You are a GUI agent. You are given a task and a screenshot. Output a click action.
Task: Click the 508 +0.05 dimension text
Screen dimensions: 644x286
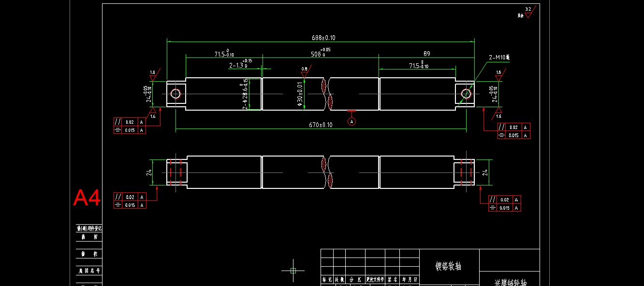pos(321,53)
